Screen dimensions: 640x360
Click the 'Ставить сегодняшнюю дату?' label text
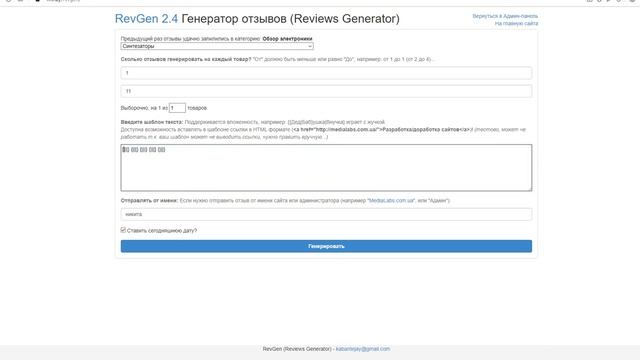coord(162,231)
